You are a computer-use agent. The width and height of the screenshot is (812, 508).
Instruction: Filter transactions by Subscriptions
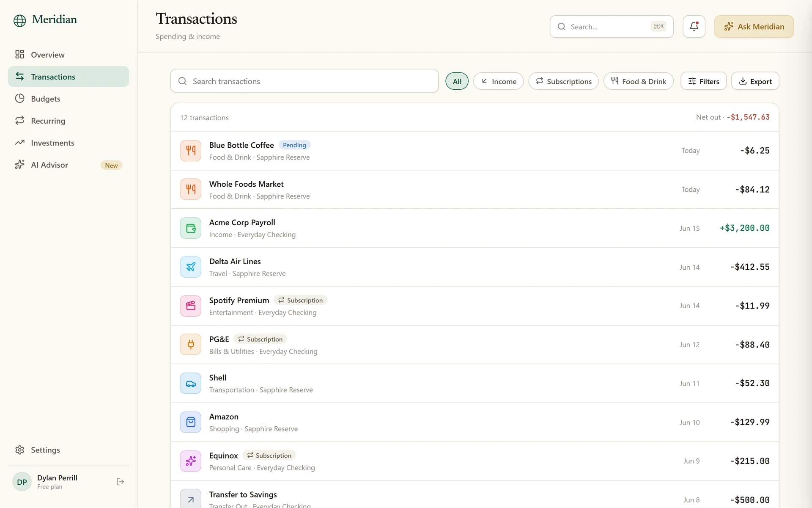[563, 81]
